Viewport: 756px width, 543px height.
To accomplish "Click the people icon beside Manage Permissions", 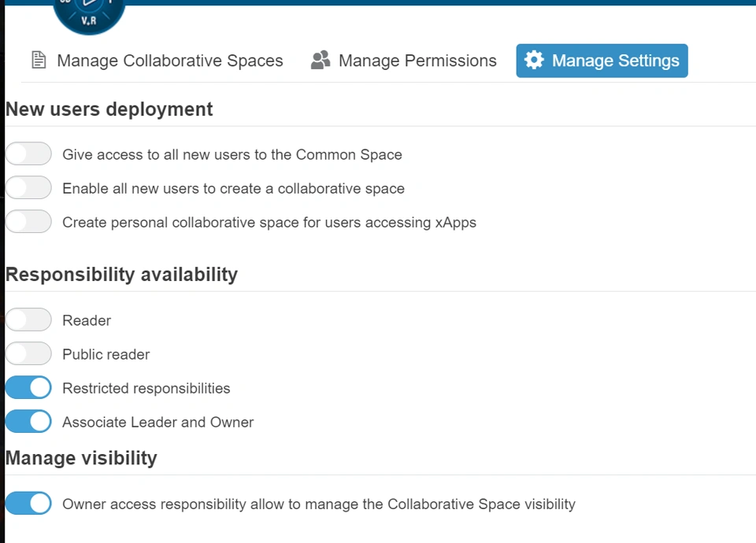I will tap(320, 61).
